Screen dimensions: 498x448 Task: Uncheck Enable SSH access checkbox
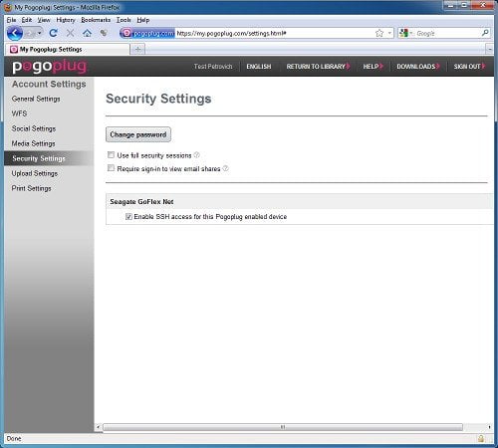point(128,217)
